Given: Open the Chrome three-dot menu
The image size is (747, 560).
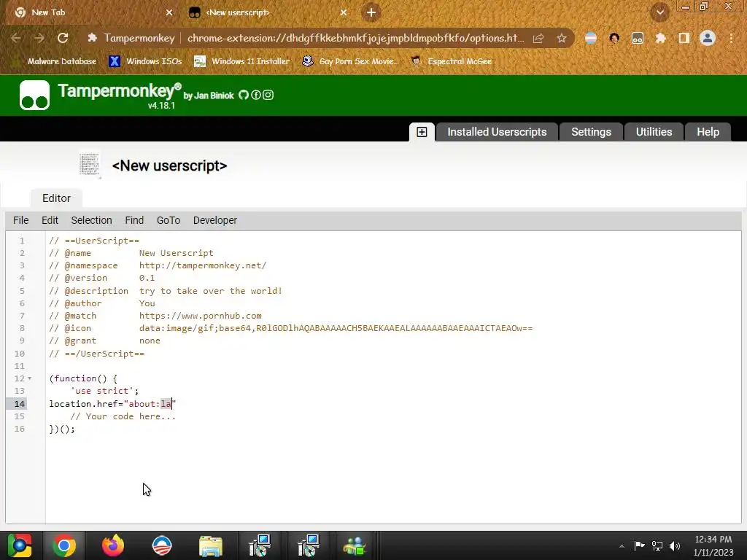Looking at the screenshot, I should click(x=731, y=38).
